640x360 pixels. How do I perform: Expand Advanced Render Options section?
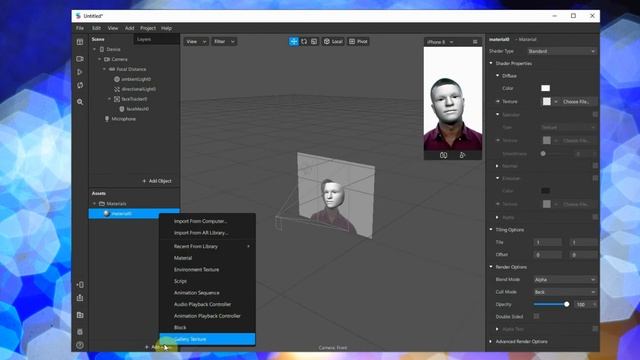(491, 342)
